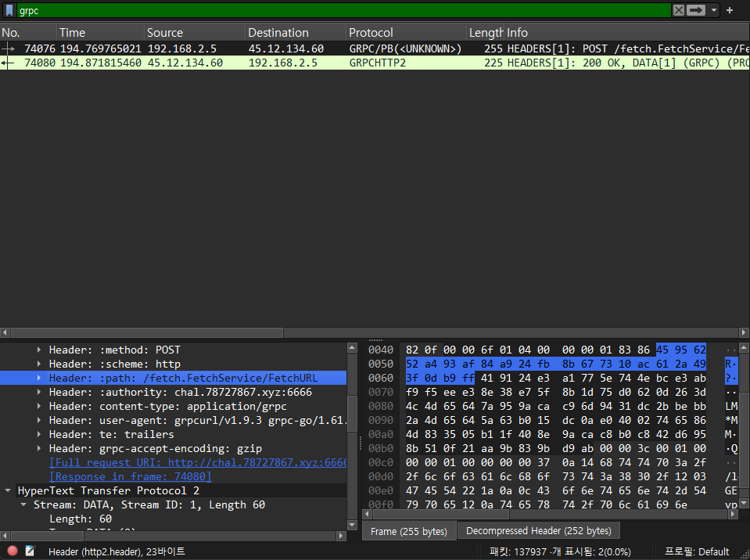This screenshot has height=560, width=750.
Task: Click the packet details scroll-down arrow
Action: [352, 525]
